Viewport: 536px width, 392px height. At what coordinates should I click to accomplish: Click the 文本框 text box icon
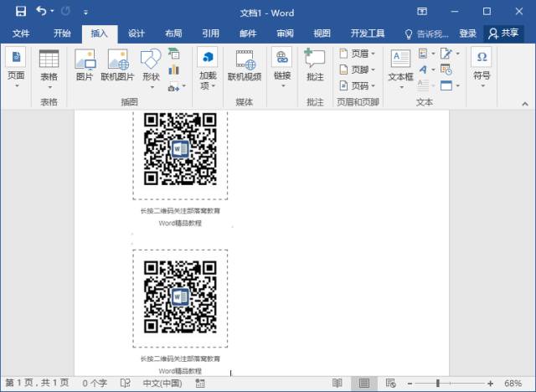coord(400,65)
